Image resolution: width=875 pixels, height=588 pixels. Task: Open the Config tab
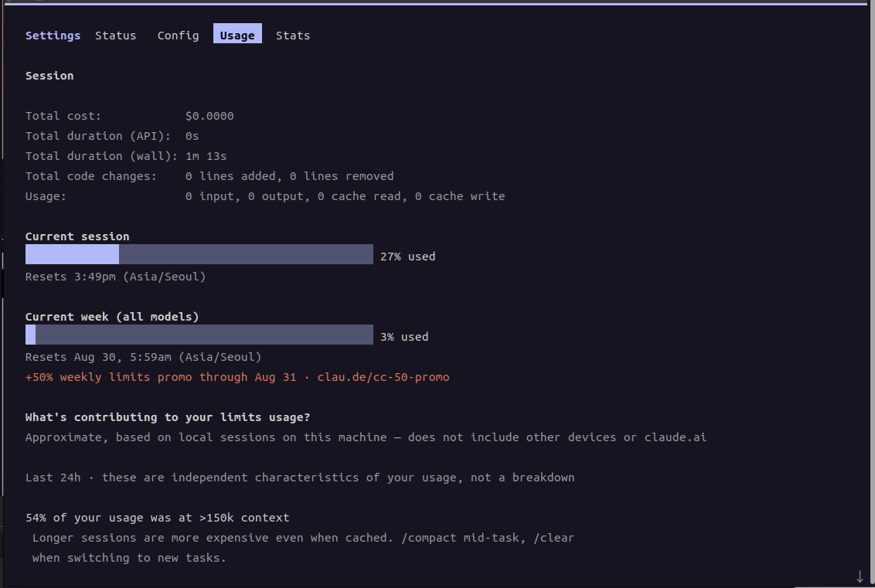tap(178, 35)
